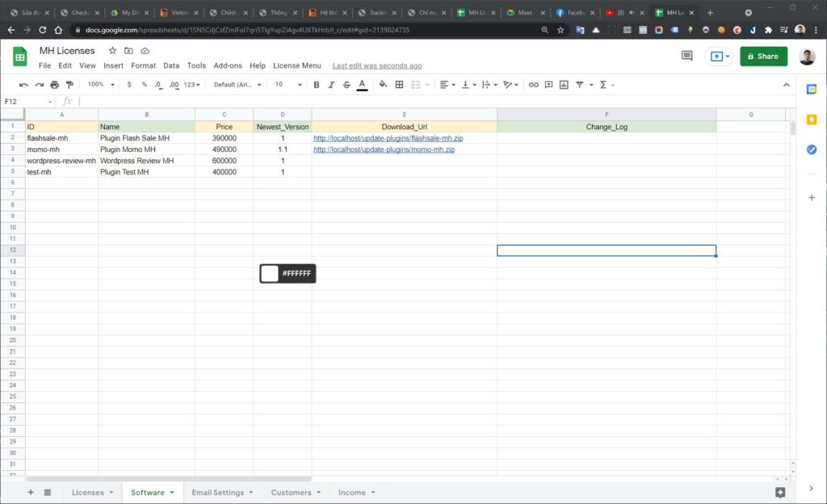
Task: Open the font family dropdown
Action: click(238, 85)
